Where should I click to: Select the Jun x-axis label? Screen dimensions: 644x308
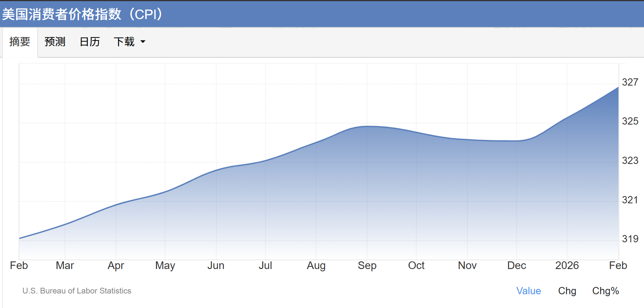pos(216,266)
